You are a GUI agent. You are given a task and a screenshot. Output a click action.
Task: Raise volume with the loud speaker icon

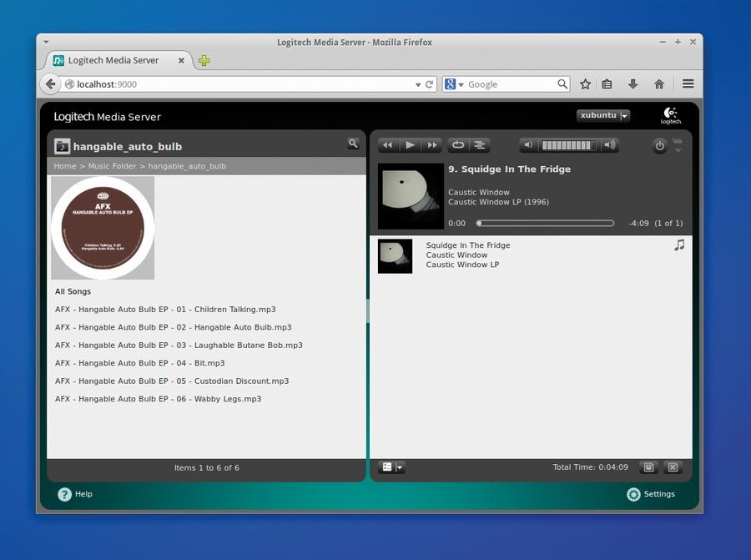click(x=610, y=145)
